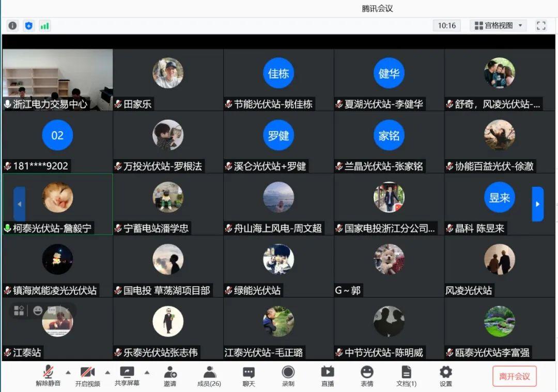Click the mic icon beside 浙江电力交易中心
The height and width of the screenshot is (392, 558).
[7, 104]
